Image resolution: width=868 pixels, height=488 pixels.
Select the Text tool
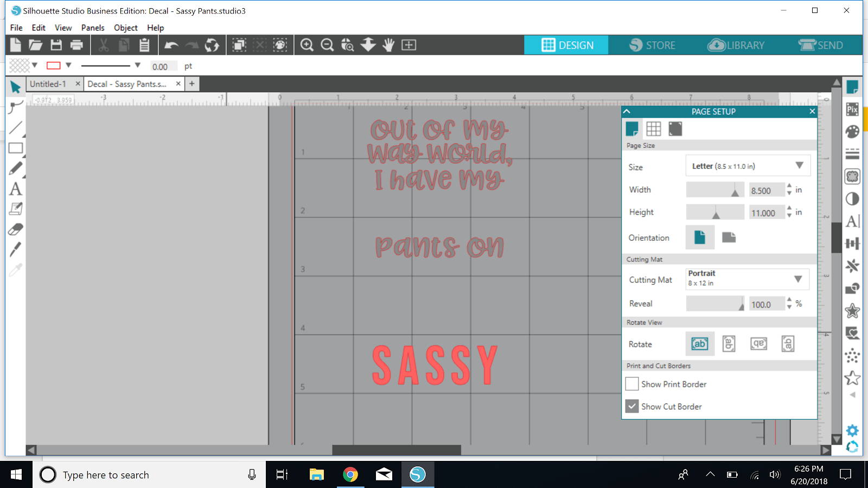point(16,189)
